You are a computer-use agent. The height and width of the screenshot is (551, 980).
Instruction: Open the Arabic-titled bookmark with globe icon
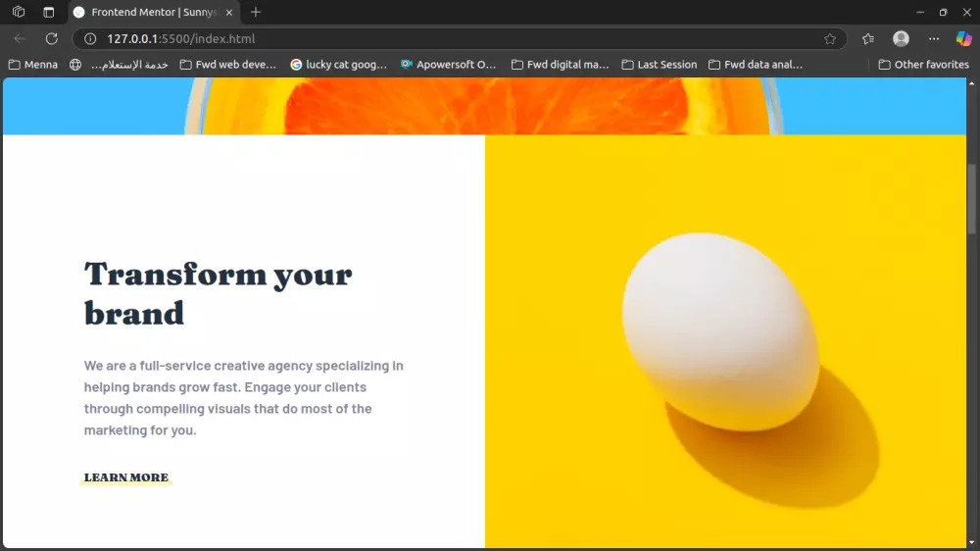[x=119, y=65]
